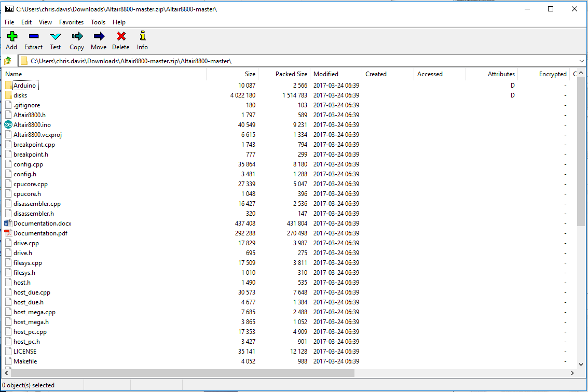Sort by the Modified column header
The width and height of the screenshot is (588, 392).
[x=336, y=74]
